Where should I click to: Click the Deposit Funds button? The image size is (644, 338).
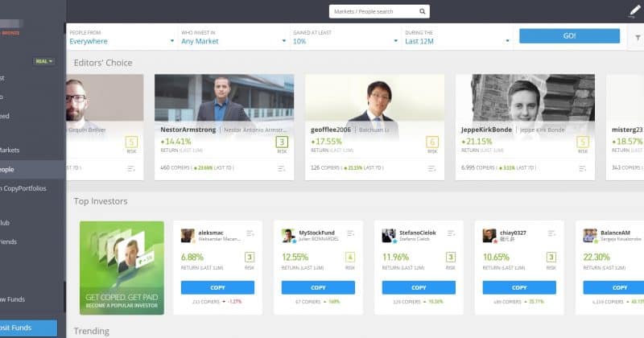pyautogui.click(x=28, y=328)
